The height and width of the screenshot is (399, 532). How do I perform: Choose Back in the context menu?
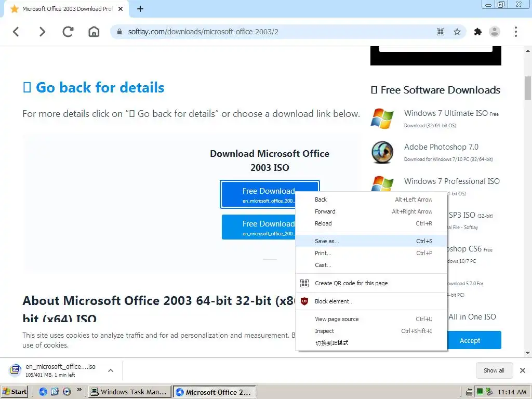click(x=371, y=199)
